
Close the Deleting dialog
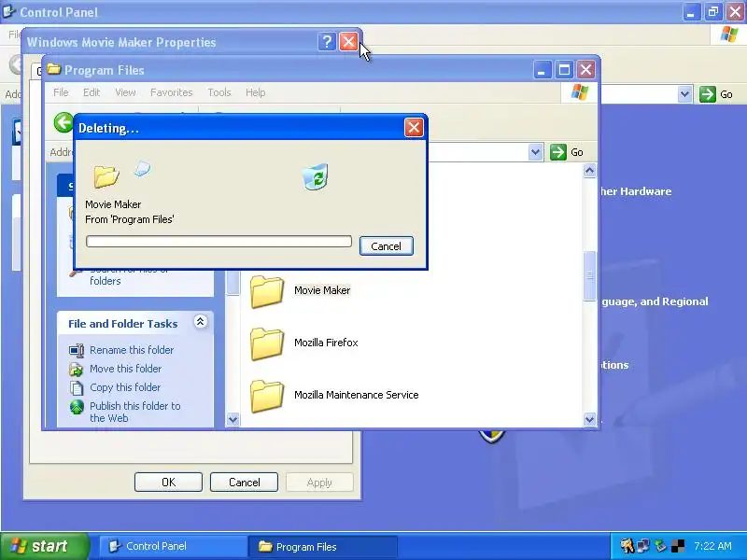[x=414, y=128]
